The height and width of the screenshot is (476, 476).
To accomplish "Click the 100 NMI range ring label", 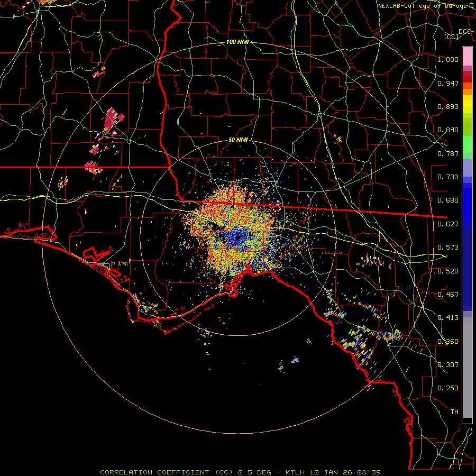I will (x=237, y=42).
